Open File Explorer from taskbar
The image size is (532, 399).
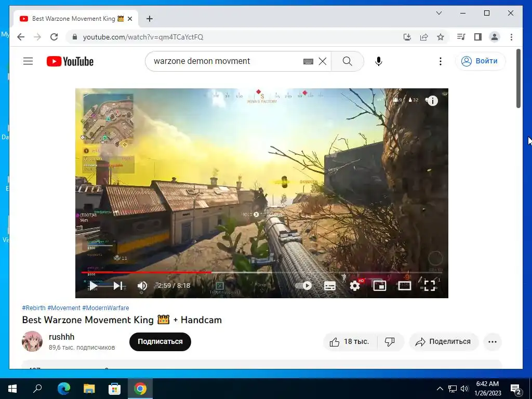tap(89, 389)
